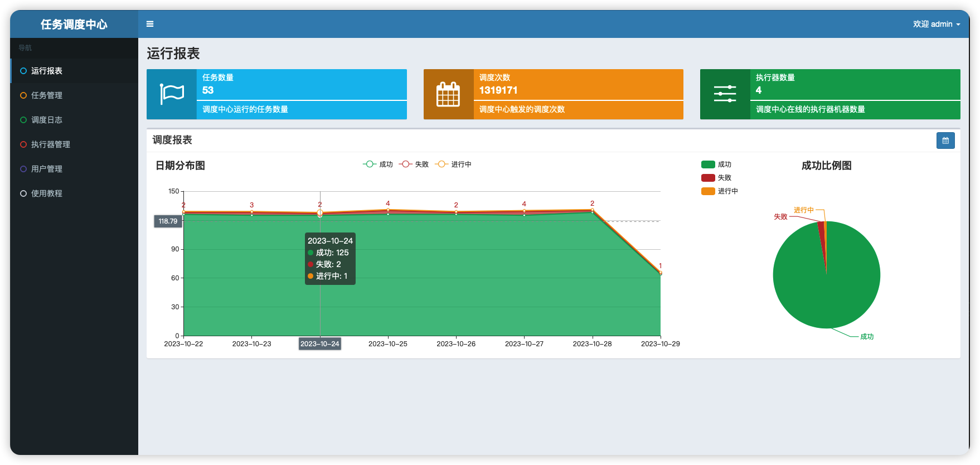Click 调度中心在线的执行器机器数量 description
This screenshot has width=980, height=465.
click(x=811, y=109)
